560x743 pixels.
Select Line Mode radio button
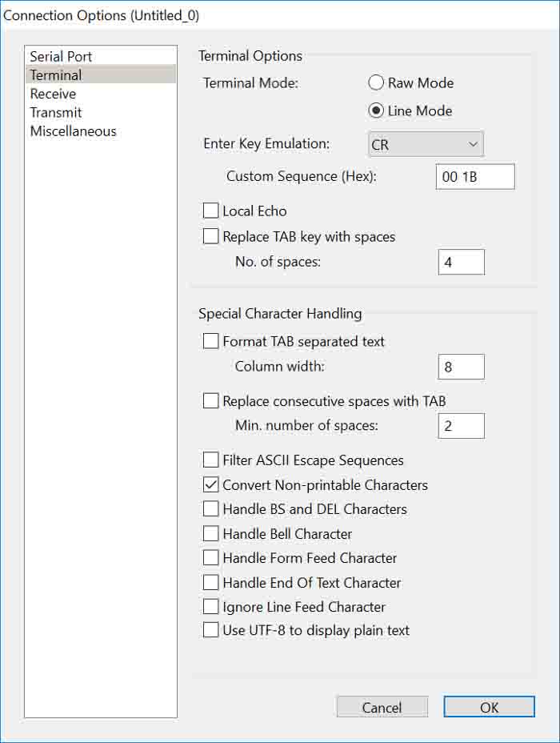[x=376, y=110]
